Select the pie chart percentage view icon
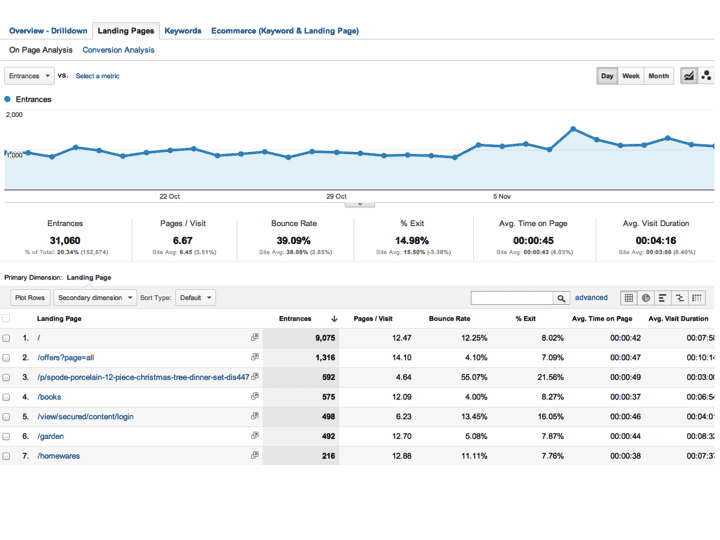 tap(646, 298)
